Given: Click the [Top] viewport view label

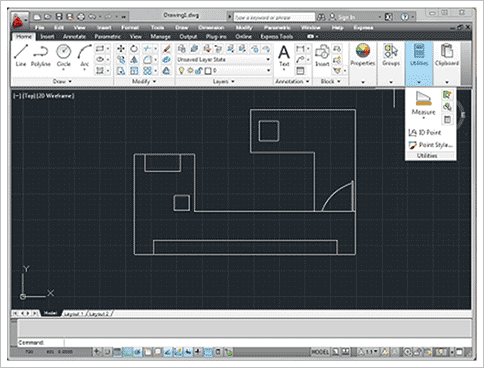Looking at the screenshot, I should click(x=29, y=96).
